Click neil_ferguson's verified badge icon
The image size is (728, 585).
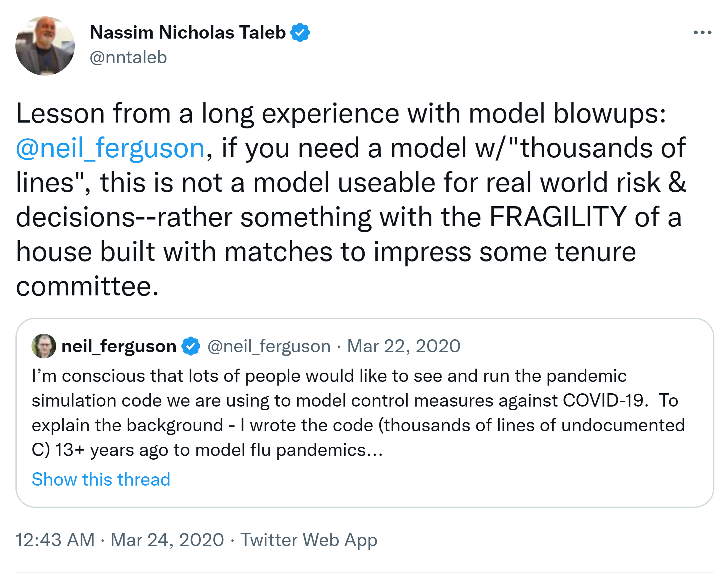click(x=191, y=346)
